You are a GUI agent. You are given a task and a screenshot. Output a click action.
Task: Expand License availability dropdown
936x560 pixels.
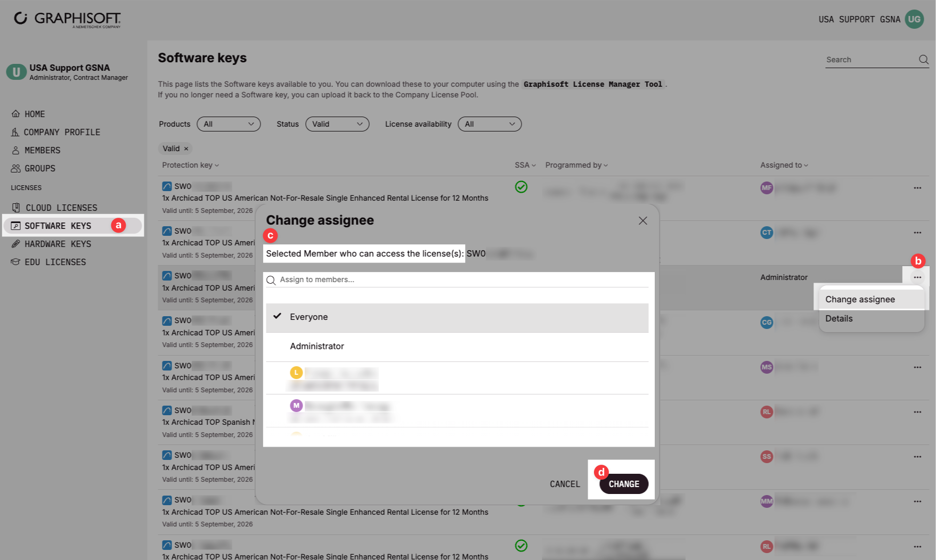pyautogui.click(x=490, y=124)
